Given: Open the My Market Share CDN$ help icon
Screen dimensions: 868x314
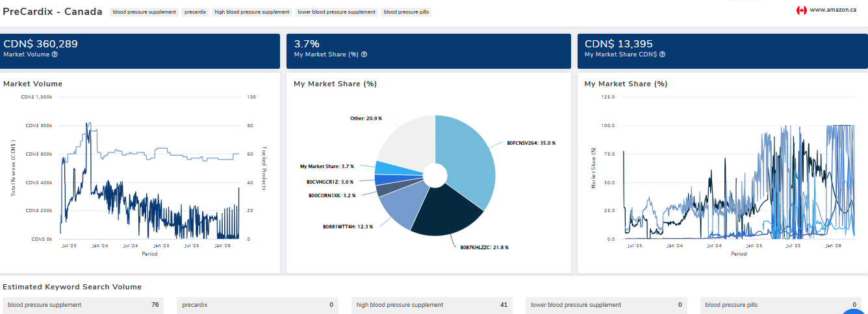Looking at the screenshot, I should 662,54.
